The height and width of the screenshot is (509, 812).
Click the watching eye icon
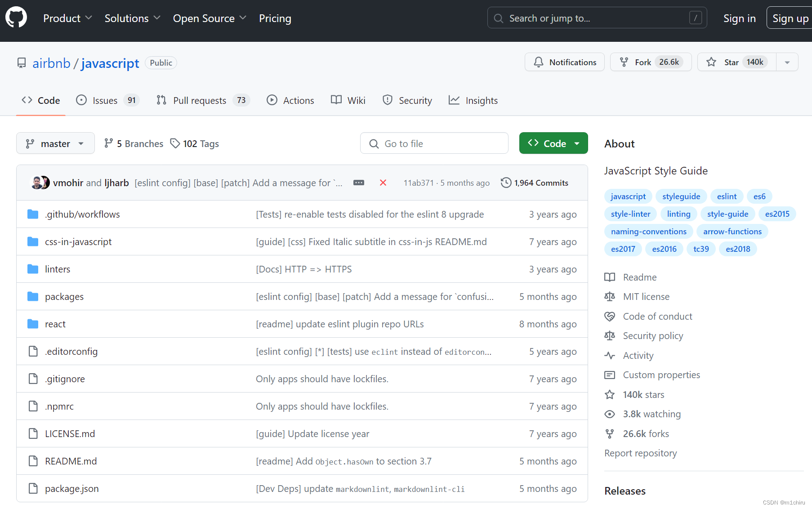pos(610,414)
